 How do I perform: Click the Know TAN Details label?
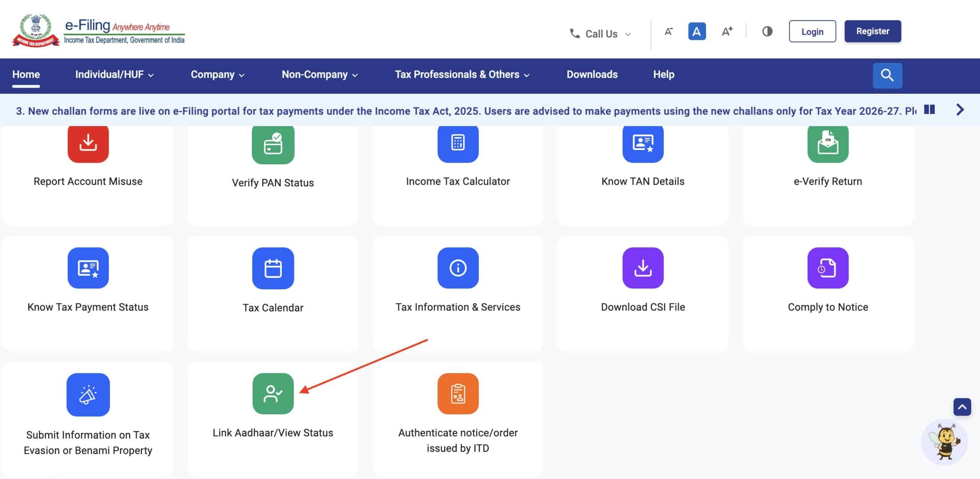click(643, 181)
